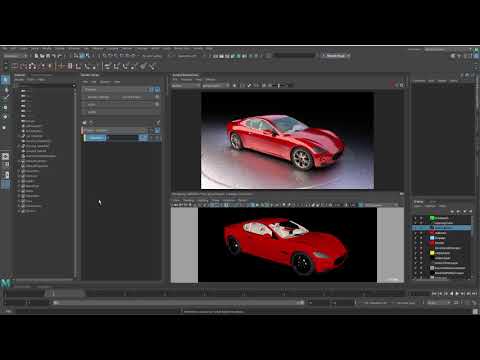Activate the Scale tool in toolbox
Viewport: 480px width, 360px height.
pos(5,128)
